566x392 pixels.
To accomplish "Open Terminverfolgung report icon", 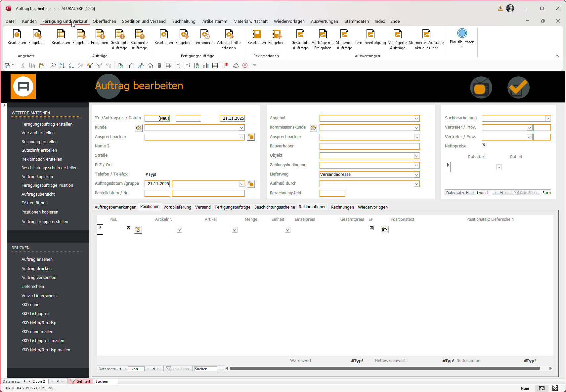I will click(x=370, y=34).
